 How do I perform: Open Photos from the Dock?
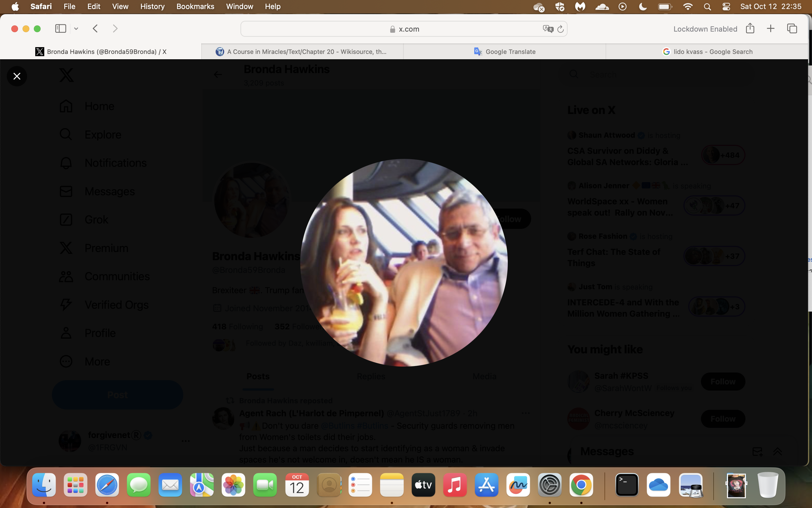[233, 485]
